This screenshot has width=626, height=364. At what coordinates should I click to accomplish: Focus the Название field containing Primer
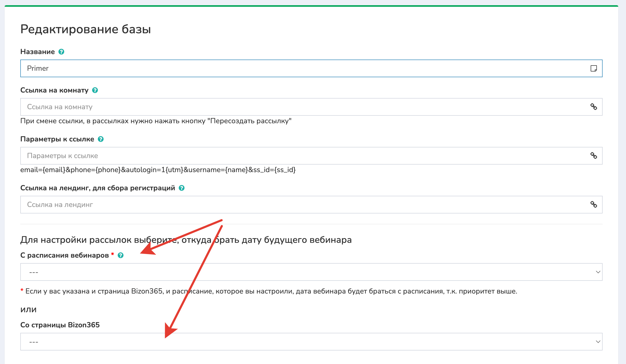point(286,68)
